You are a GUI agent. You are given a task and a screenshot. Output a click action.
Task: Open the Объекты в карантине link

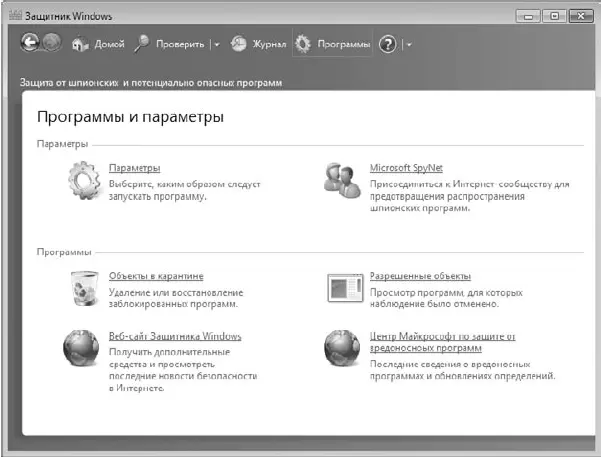pyautogui.click(x=155, y=276)
